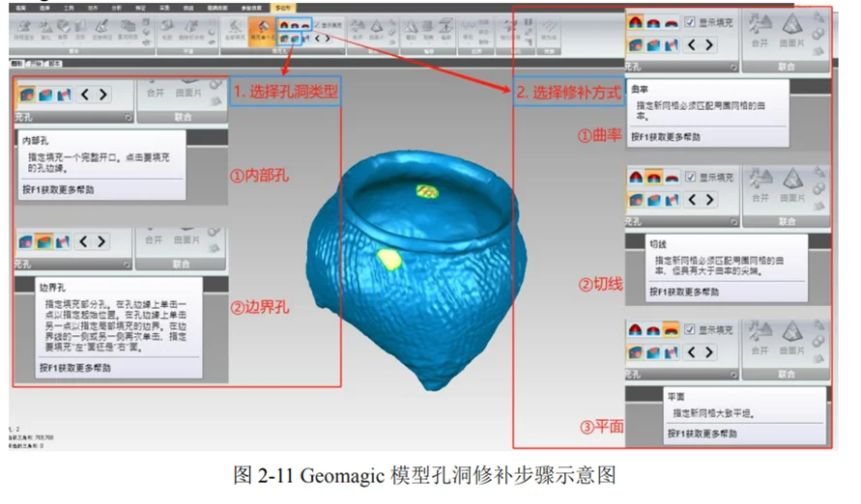Click orange 填充单个孔 tool in main ribbon
861x504 pixels.
[261, 31]
